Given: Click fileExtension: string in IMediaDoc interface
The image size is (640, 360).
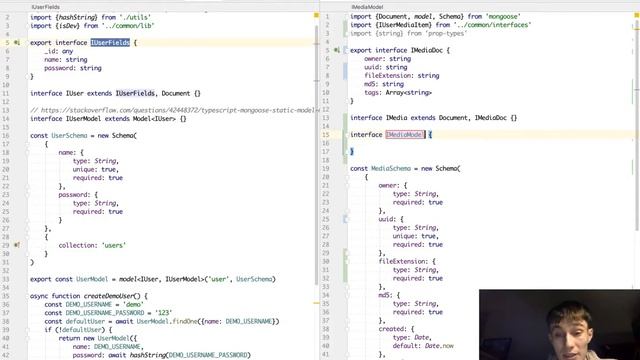Looking at the screenshot, I should click(402, 76).
